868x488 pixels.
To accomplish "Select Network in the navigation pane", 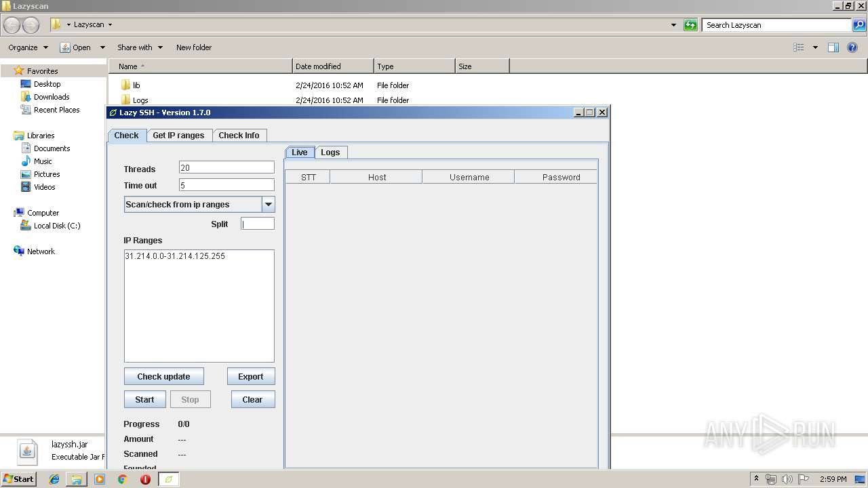I will tap(41, 251).
